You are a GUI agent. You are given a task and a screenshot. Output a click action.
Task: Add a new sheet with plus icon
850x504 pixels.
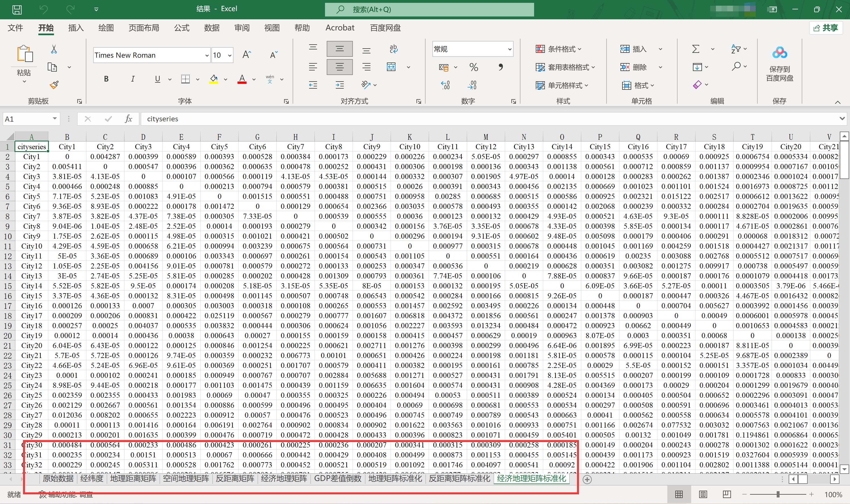(587, 479)
